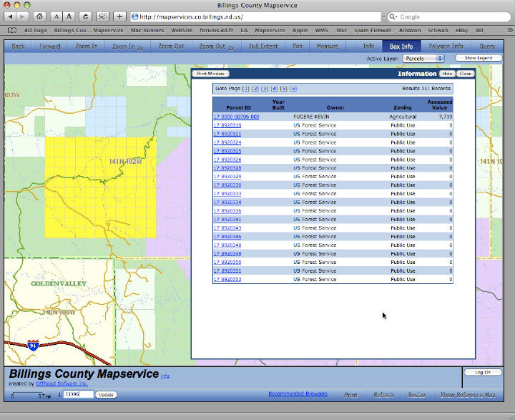The image size is (515, 420).
Task: Open parcel 17 8920353 link
Action: (x=227, y=279)
